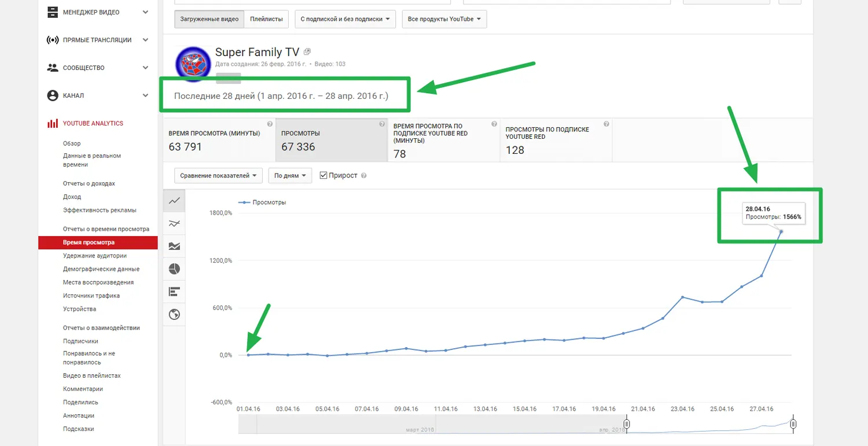Open the Поделились report
The height and width of the screenshot is (446, 868).
pos(80,402)
